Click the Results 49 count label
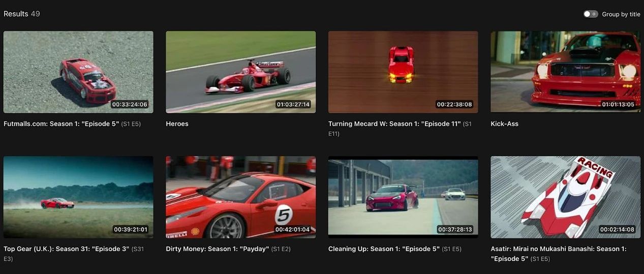The height and width of the screenshot is (274, 644). point(22,14)
